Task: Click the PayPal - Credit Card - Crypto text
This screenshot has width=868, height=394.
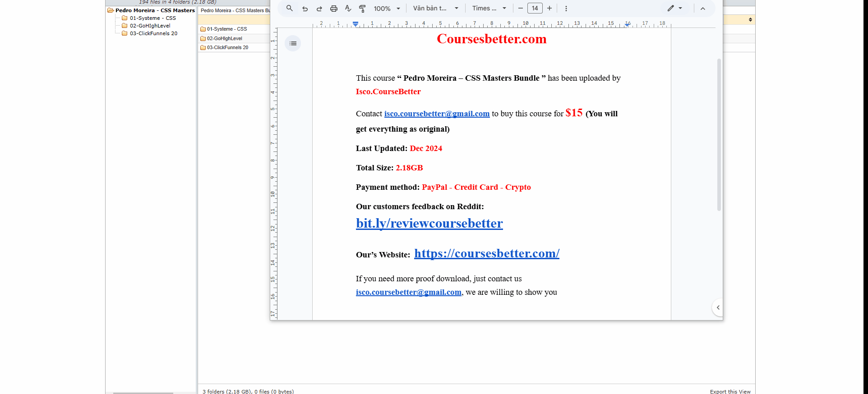Action: point(476,187)
